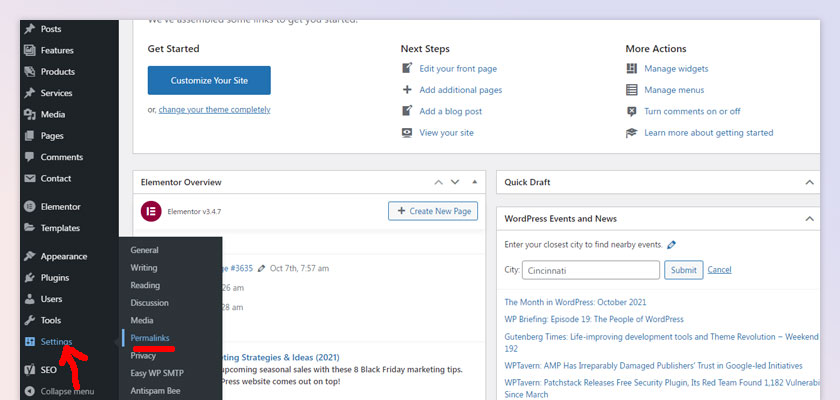Click the View your site icon

click(407, 133)
